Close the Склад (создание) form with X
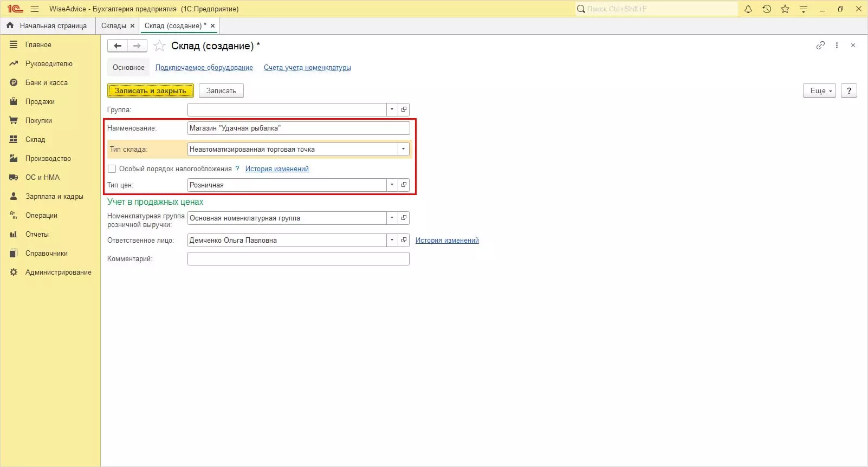 coord(853,46)
